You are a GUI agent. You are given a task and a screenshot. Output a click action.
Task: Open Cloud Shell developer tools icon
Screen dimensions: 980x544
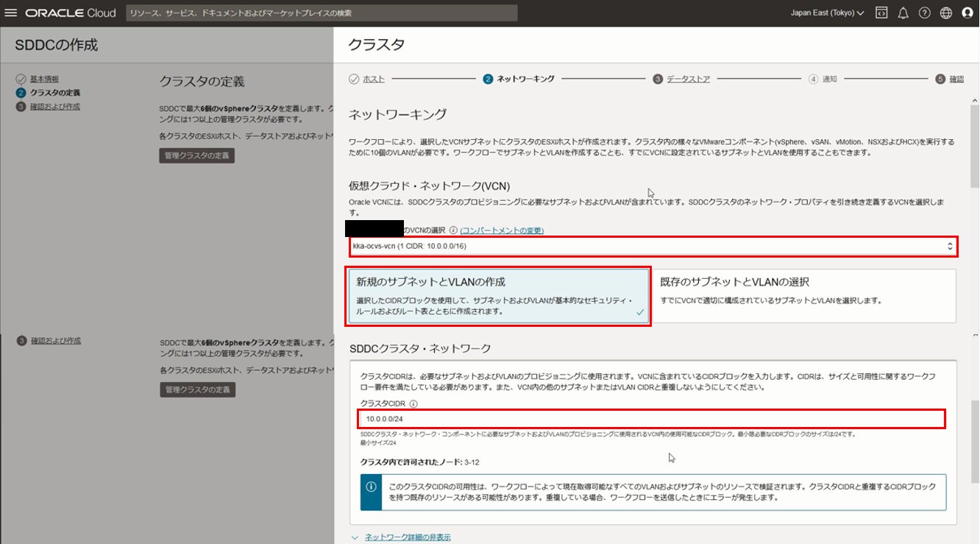(x=881, y=13)
